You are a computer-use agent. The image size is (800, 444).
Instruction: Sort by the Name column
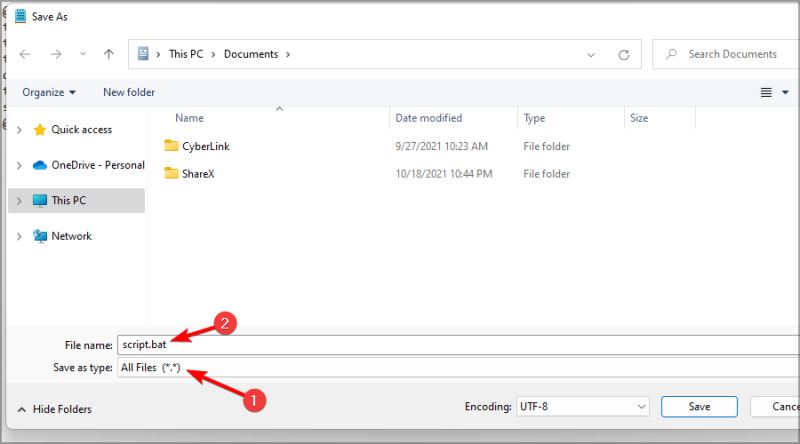tap(189, 118)
